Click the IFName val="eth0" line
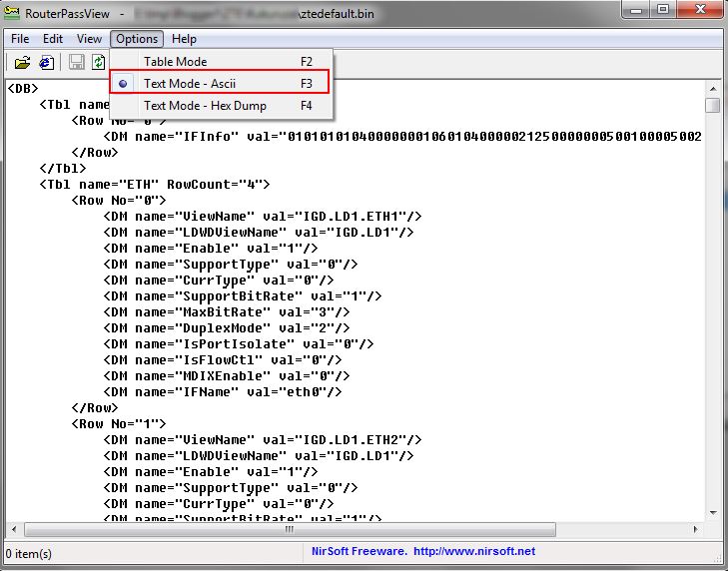Image resolution: width=728 pixels, height=571 pixels. [223, 391]
